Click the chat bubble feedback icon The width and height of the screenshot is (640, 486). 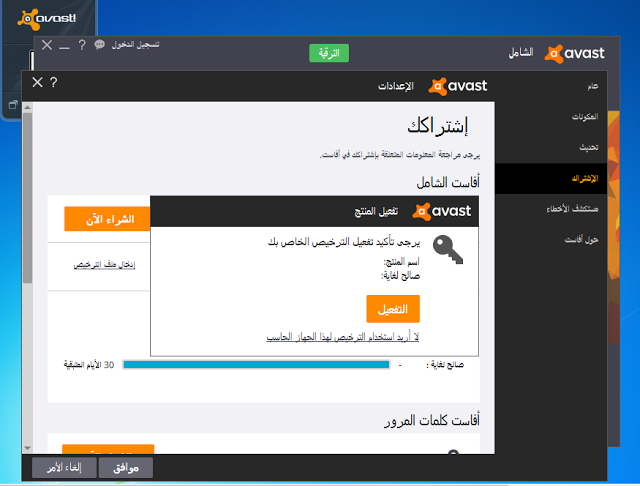pyautogui.click(x=99, y=44)
